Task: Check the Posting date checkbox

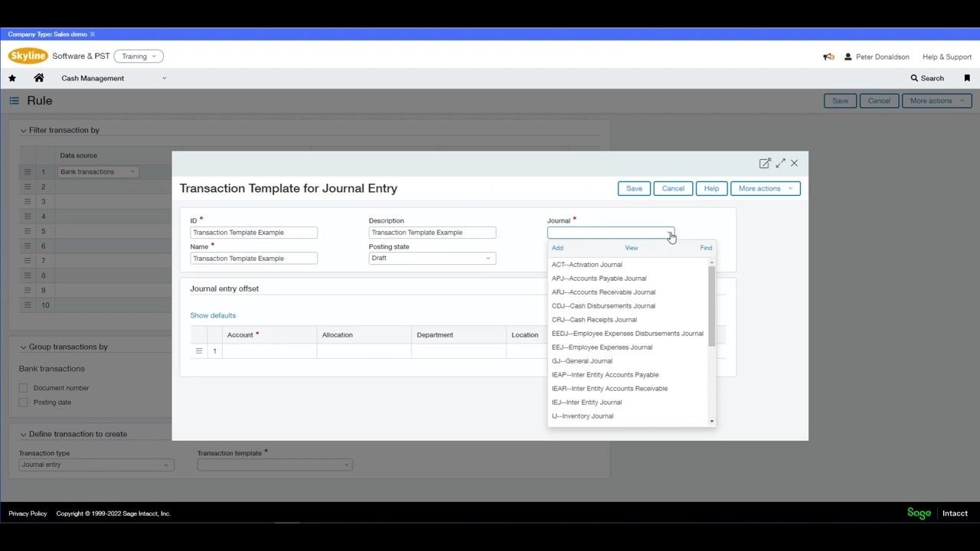Action: tap(23, 403)
